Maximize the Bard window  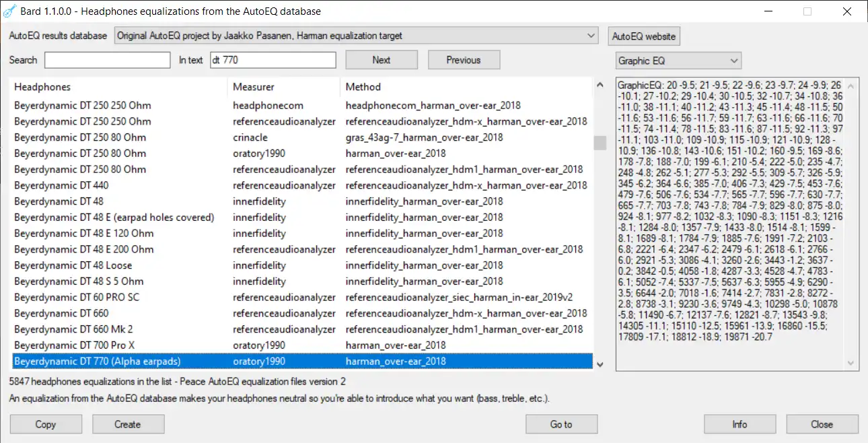tap(807, 11)
